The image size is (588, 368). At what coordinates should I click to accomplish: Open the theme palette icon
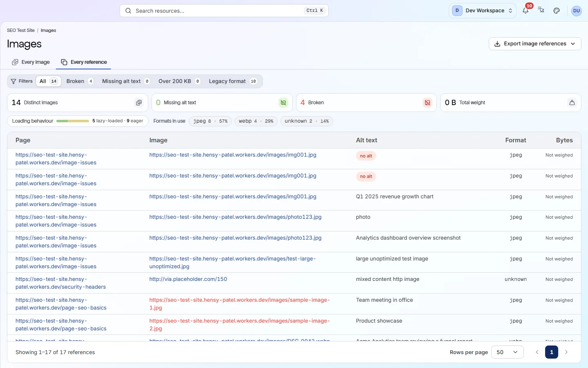coord(557,11)
